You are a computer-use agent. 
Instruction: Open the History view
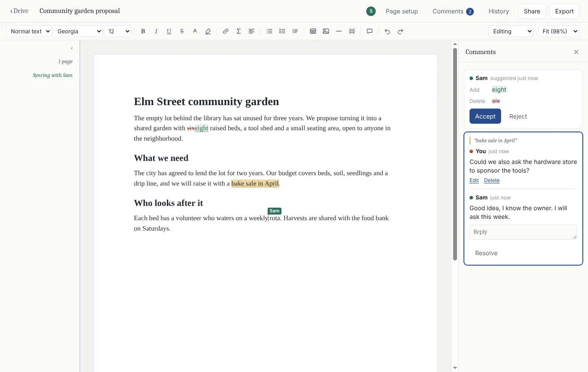tap(499, 11)
